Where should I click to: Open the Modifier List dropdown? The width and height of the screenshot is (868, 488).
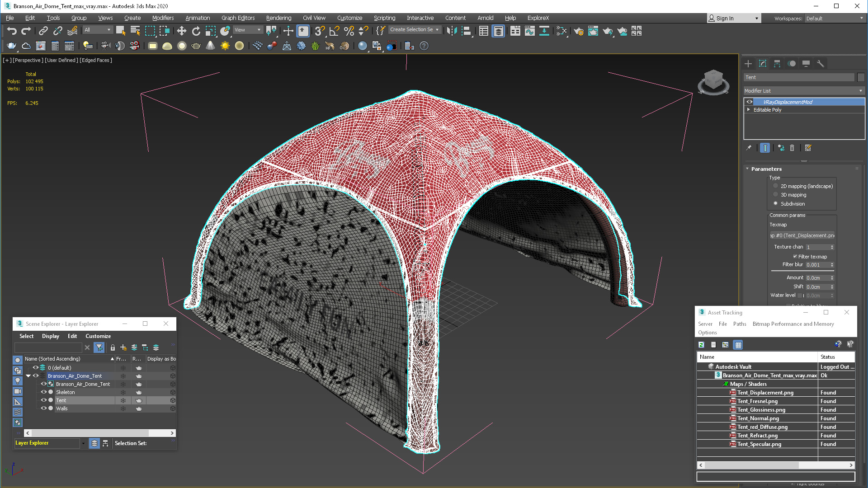coord(804,91)
